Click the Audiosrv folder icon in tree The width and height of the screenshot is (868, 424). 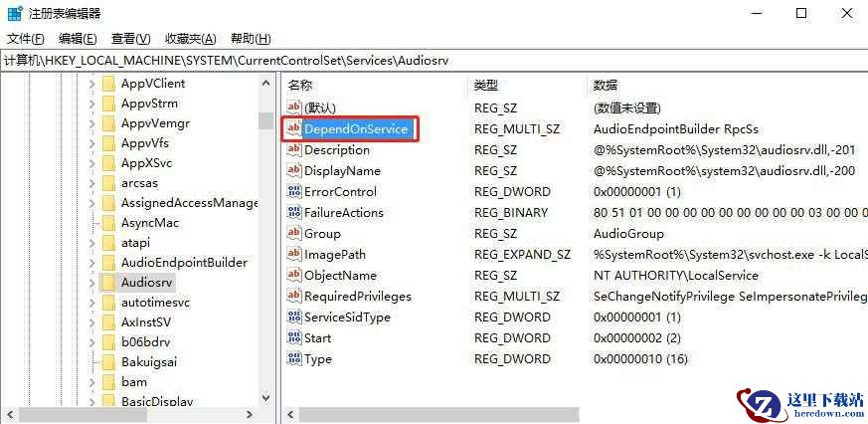(x=108, y=282)
